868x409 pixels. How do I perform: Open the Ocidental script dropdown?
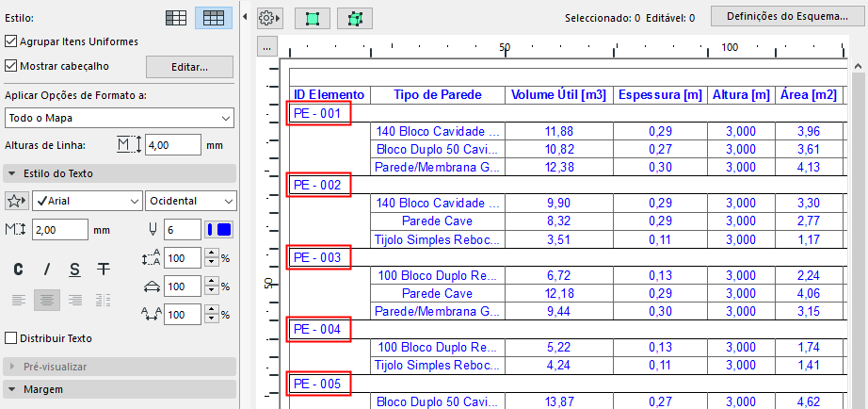click(x=190, y=201)
